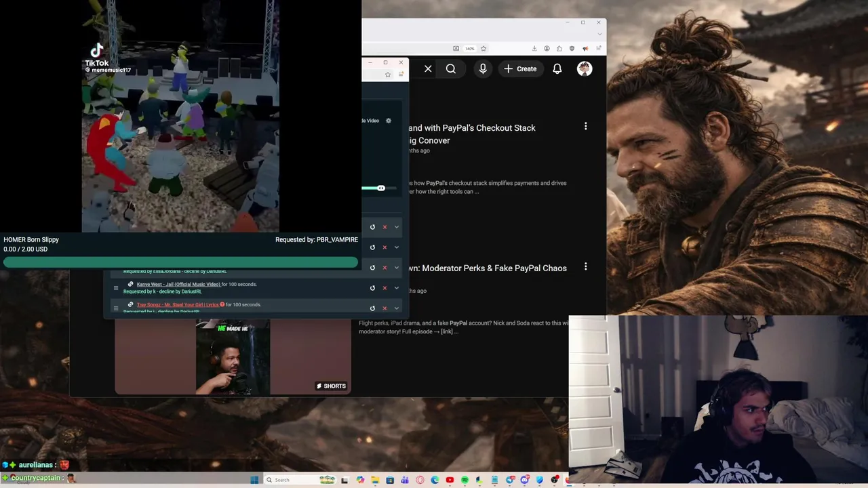Open Moderator Perks & Fake PayPal Chaos video

487,268
